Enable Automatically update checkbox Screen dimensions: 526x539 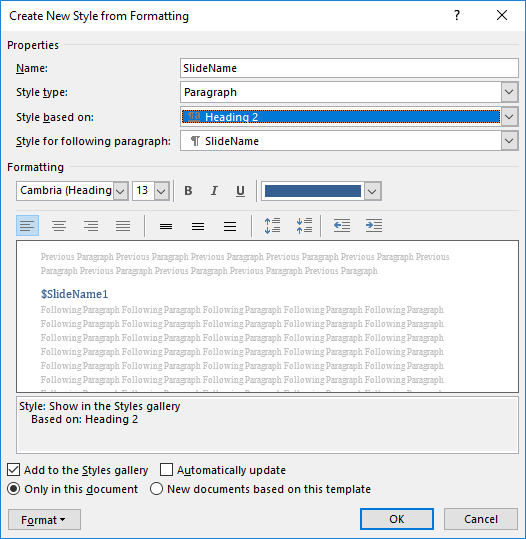coord(166,470)
